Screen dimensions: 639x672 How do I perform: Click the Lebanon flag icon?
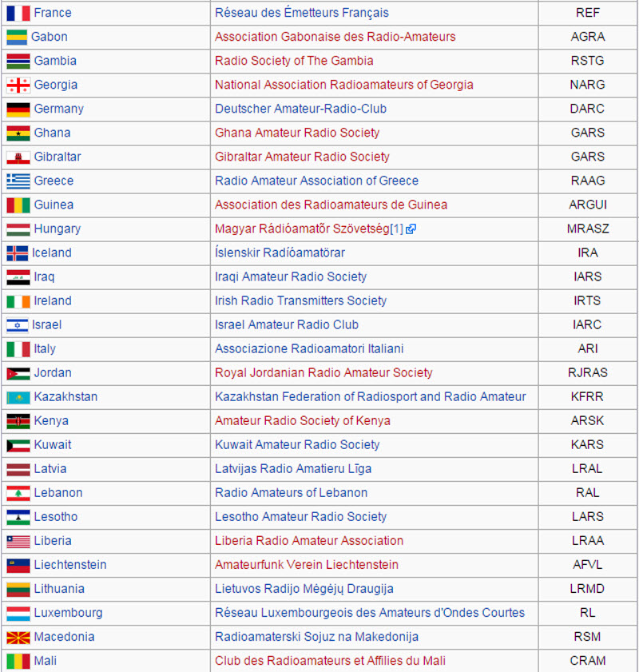(18, 493)
